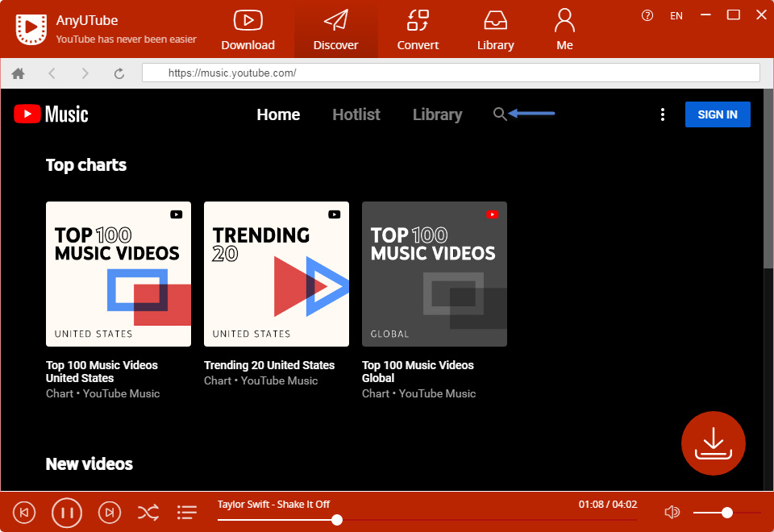This screenshot has height=532, width=774.
Task: Click the AnyUTube logo icon
Action: click(x=31, y=30)
